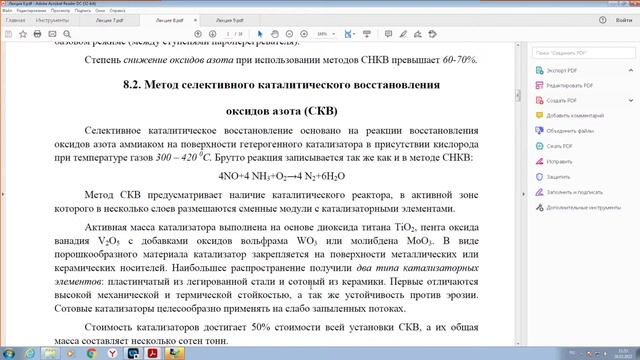
Task: Open the sign document tool
Action: click(418, 34)
